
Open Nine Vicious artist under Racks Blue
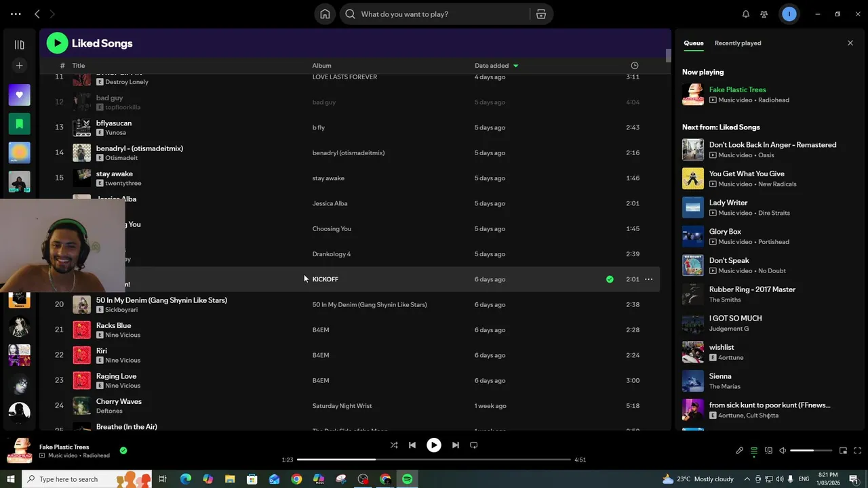pyautogui.click(x=123, y=335)
